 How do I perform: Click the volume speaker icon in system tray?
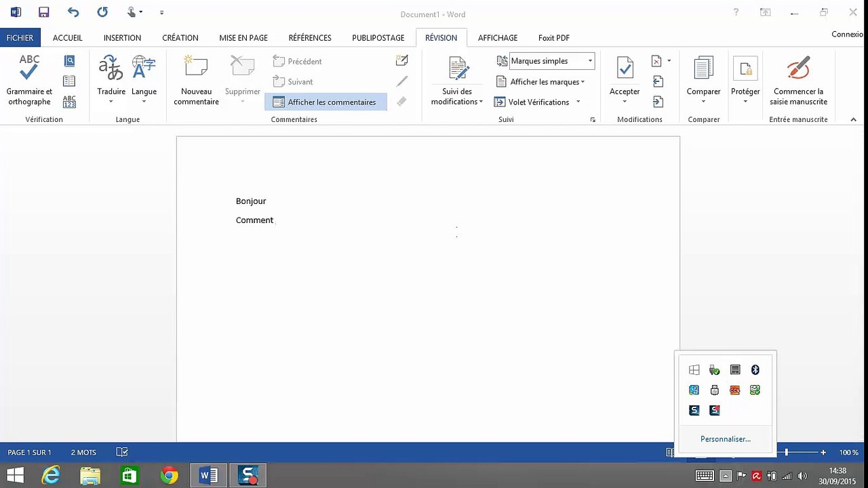tap(803, 476)
